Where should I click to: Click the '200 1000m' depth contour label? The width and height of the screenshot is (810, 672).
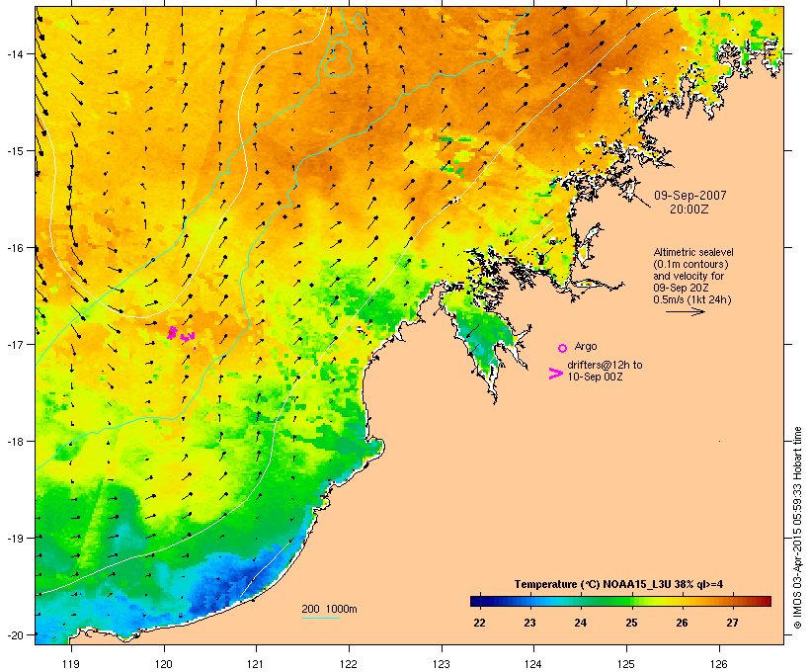coord(329,609)
